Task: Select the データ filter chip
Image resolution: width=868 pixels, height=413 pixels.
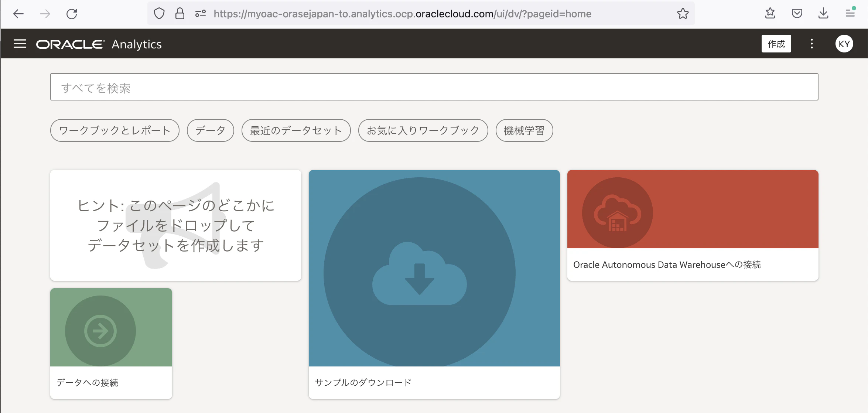Action: point(211,130)
